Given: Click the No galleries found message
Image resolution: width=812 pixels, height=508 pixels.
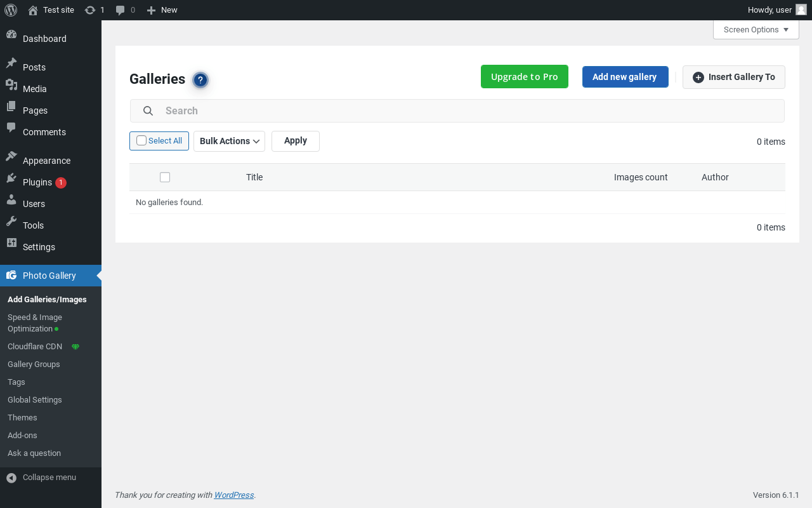Looking at the screenshot, I should click(x=169, y=203).
